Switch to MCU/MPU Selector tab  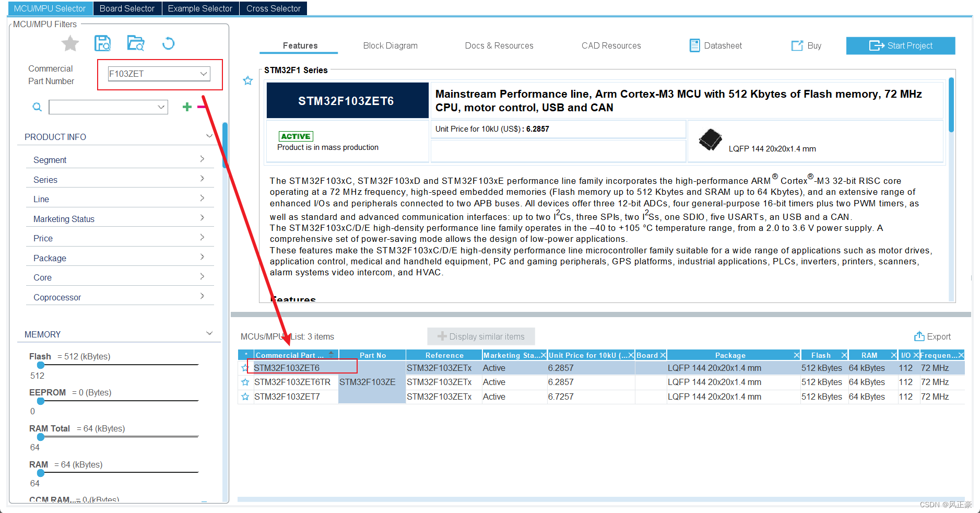click(x=50, y=8)
